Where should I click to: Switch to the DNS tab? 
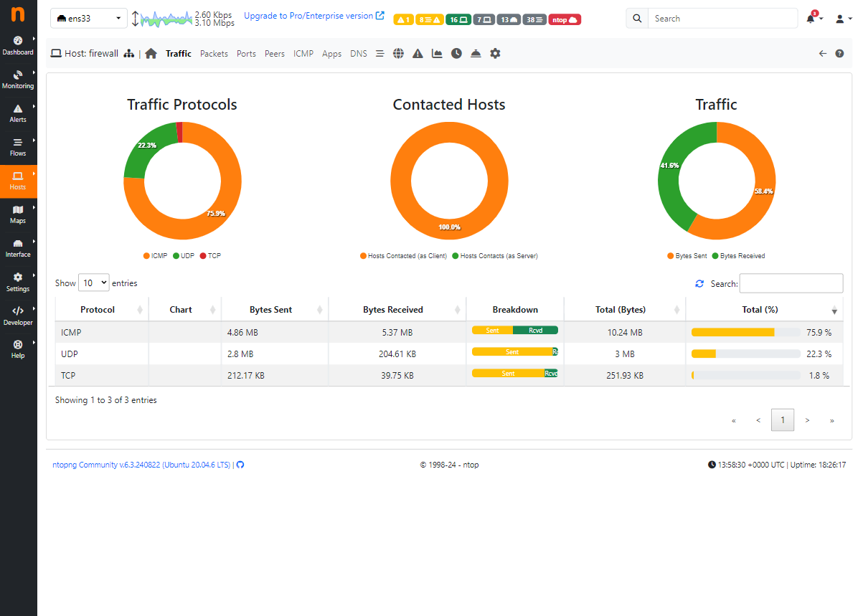click(359, 54)
